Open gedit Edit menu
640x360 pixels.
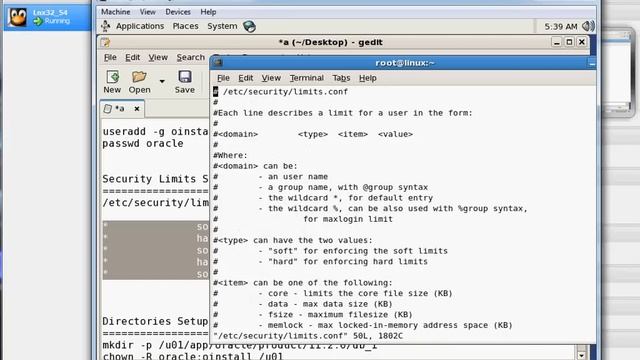[132, 58]
